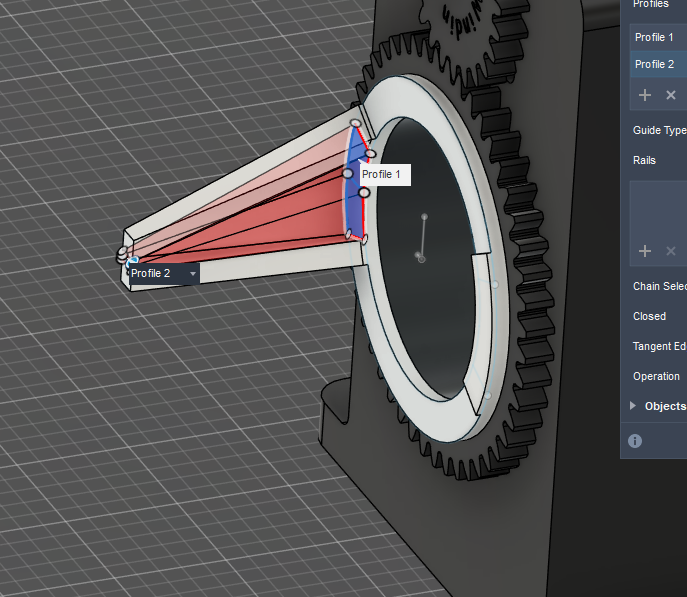Viewport: 687px width, 597px height.
Task: Add a rail with plus icon
Action: (x=645, y=251)
